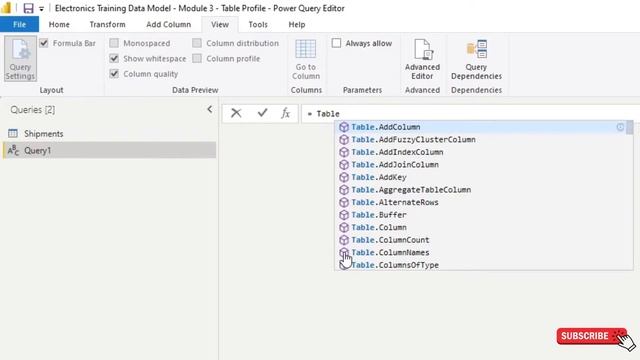Image resolution: width=640 pixels, height=360 pixels.
Task: Select the View tab
Action: point(220,24)
